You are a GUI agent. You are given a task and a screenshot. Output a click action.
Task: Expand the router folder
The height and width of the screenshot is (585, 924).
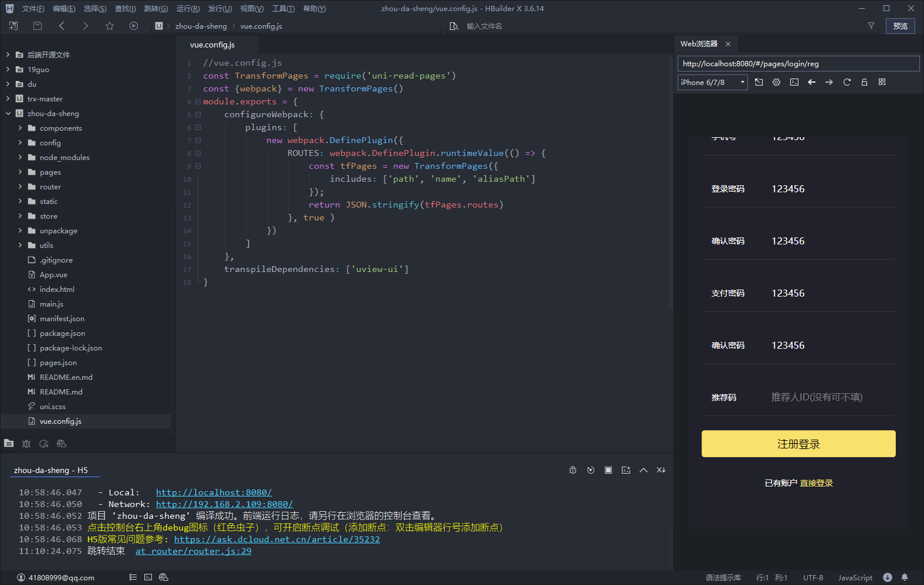pos(20,186)
